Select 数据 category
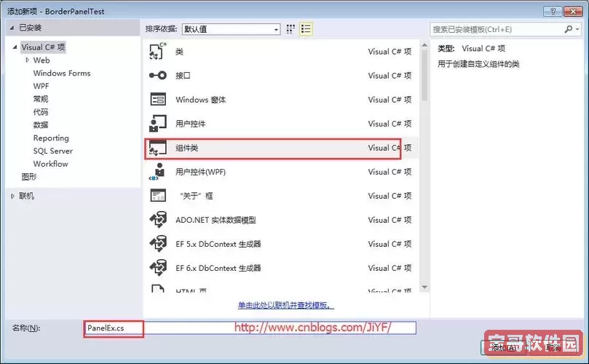Image resolution: width=589 pixels, height=364 pixels. click(41, 124)
